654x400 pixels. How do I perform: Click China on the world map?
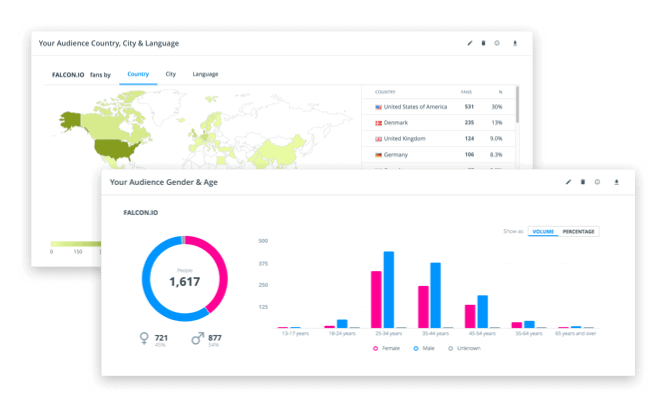[279, 151]
